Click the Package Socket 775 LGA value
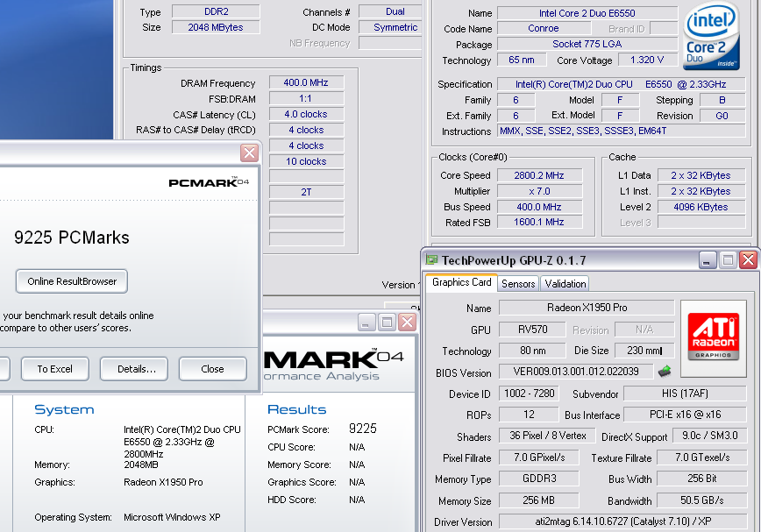761x532 pixels. coord(587,44)
